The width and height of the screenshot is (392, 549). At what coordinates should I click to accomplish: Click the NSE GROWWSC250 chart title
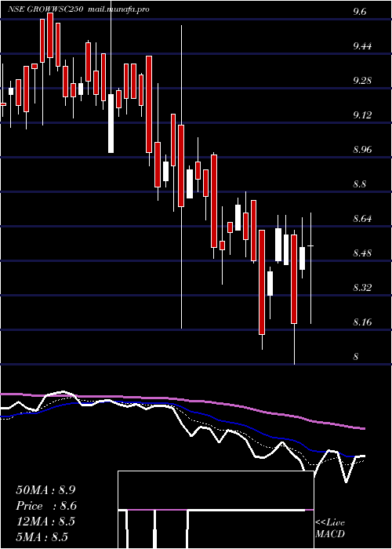pos(45,9)
